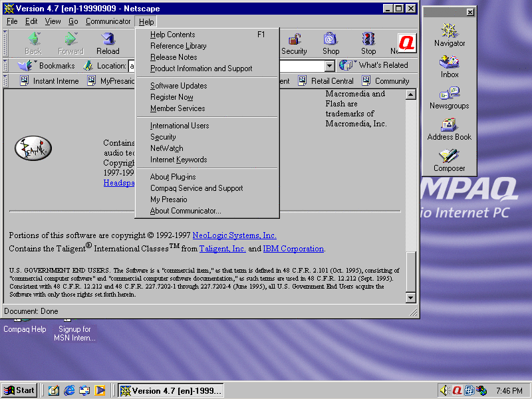Image resolution: width=532 pixels, height=399 pixels.
Task: Open the File menu
Action: point(12,21)
